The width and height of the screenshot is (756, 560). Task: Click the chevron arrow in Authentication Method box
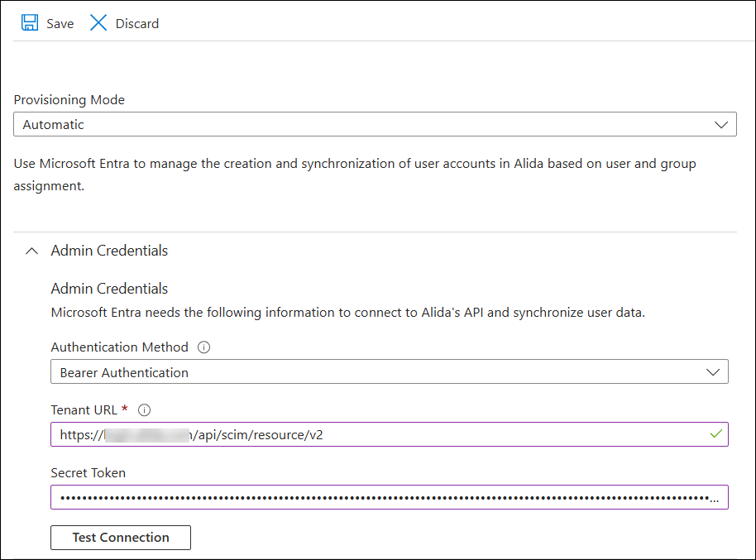(x=713, y=372)
